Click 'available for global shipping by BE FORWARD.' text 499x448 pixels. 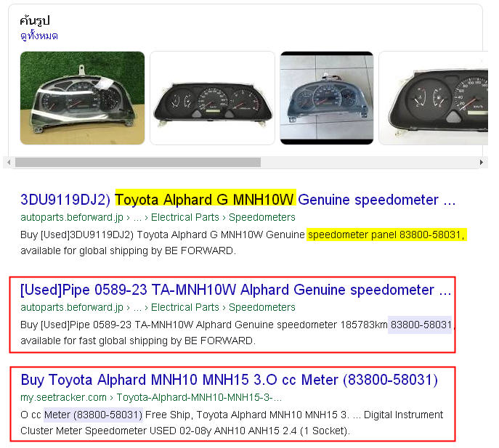pyautogui.click(x=129, y=251)
